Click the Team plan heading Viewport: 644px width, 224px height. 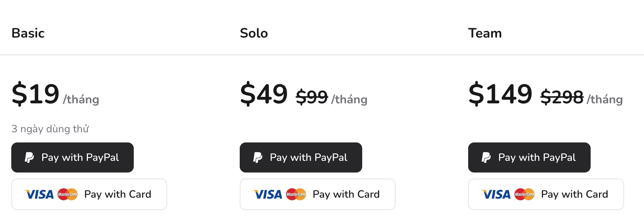(x=485, y=33)
